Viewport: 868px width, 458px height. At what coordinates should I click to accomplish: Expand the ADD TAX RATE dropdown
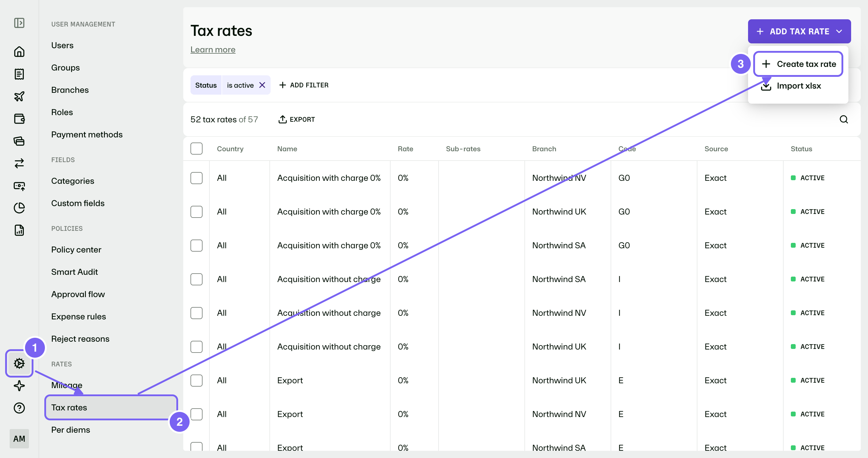point(799,31)
